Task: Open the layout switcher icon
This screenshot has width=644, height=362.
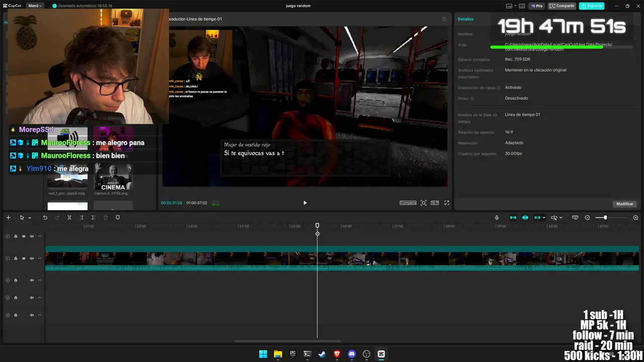Action: click(509, 6)
